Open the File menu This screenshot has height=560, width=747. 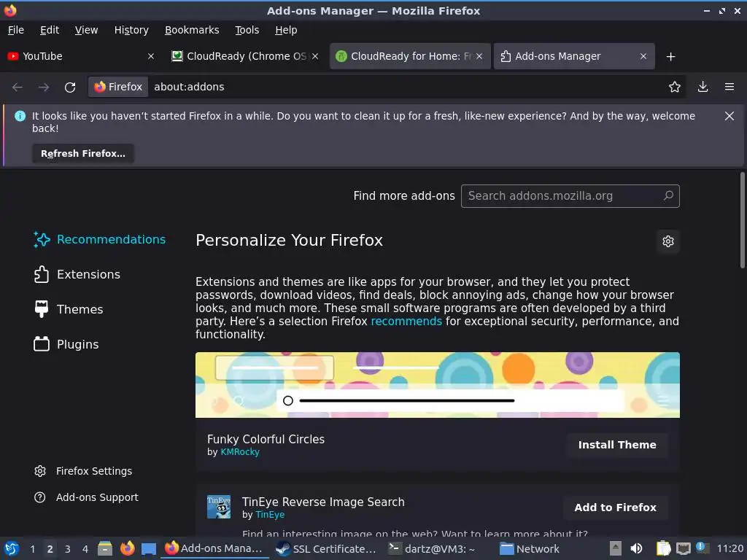click(x=16, y=30)
